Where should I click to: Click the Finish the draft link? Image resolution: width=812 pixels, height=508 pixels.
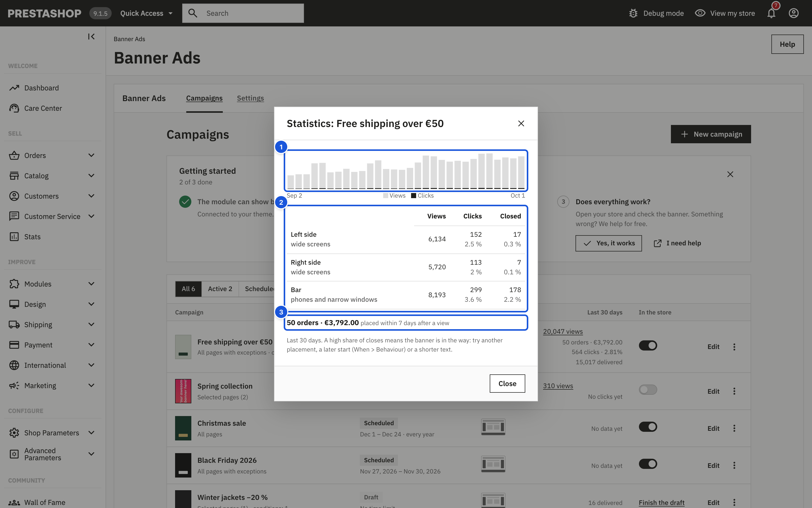point(661,503)
